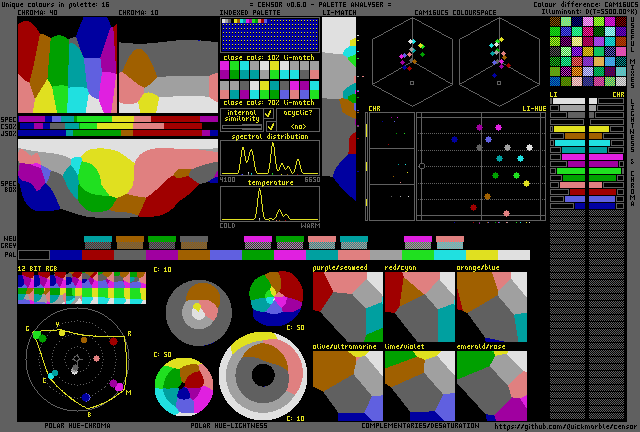Click the 'JS0%' spectrum bar label

pyautogui.click(x=8, y=134)
